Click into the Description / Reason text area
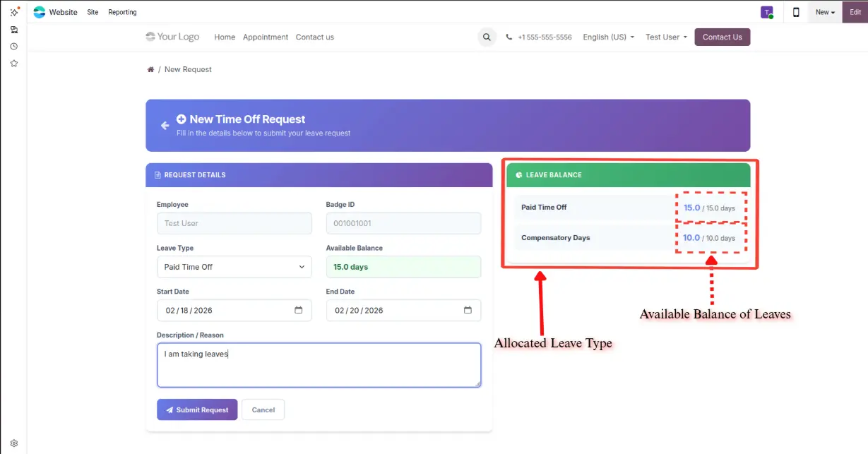The height and width of the screenshot is (454, 868). pyautogui.click(x=319, y=365)
